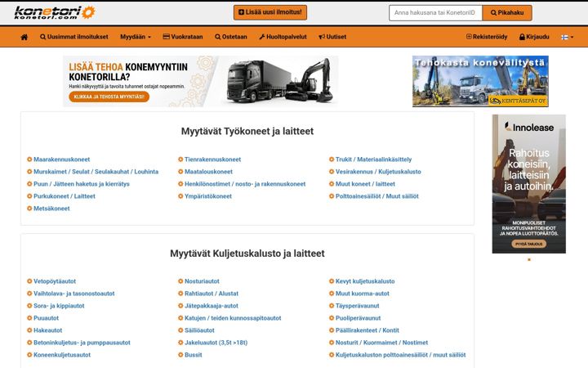This screenshot has width=588, height=368.
Task: Click gear bullet icon beside Maarakennuskoneet
Action: pos(29,159)
